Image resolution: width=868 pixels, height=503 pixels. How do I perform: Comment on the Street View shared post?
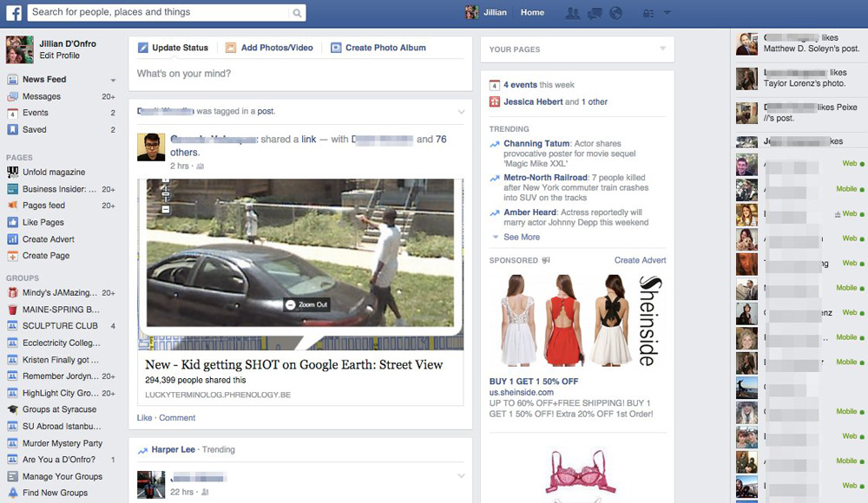coord(177,418)
